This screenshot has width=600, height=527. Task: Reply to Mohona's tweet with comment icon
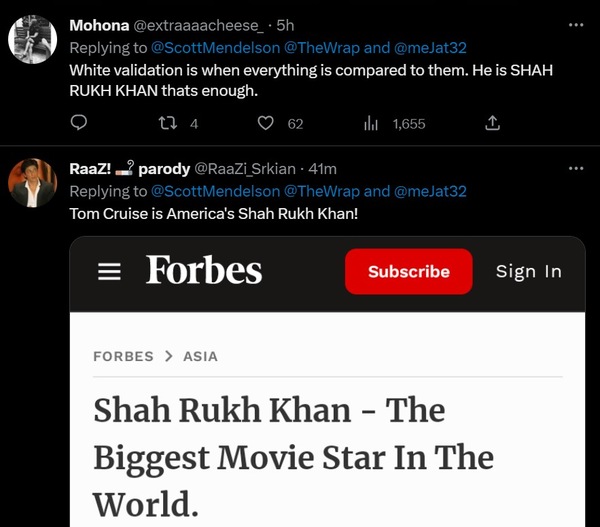pos(79,123)
